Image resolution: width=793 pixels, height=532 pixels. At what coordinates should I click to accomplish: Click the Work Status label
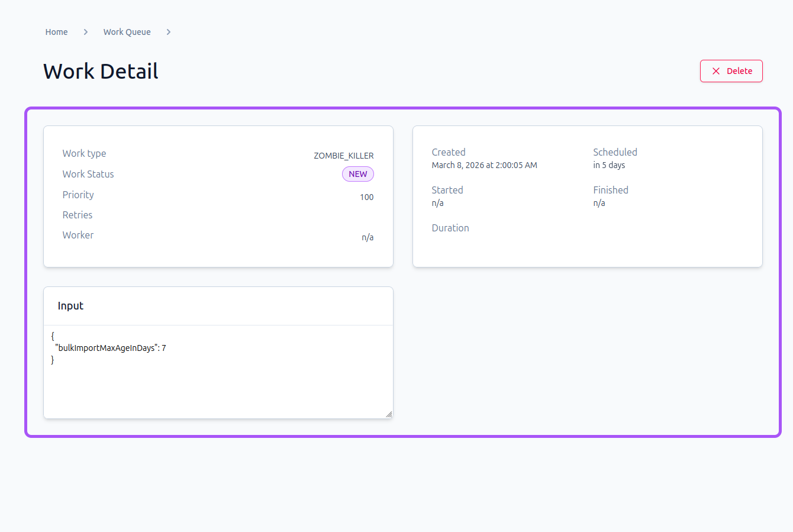click(88, 174)
